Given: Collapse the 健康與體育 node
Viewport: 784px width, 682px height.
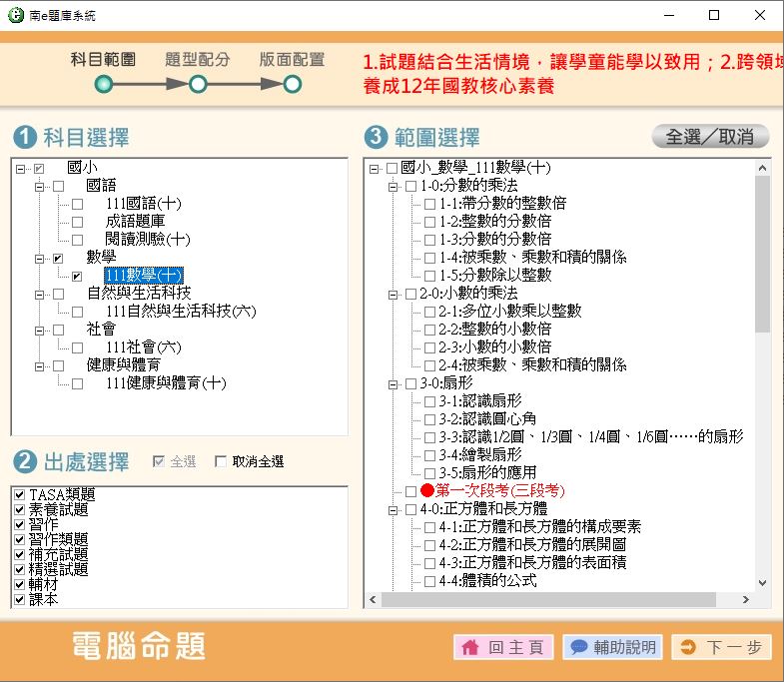Looking at the screenshot, I should 39,366.
